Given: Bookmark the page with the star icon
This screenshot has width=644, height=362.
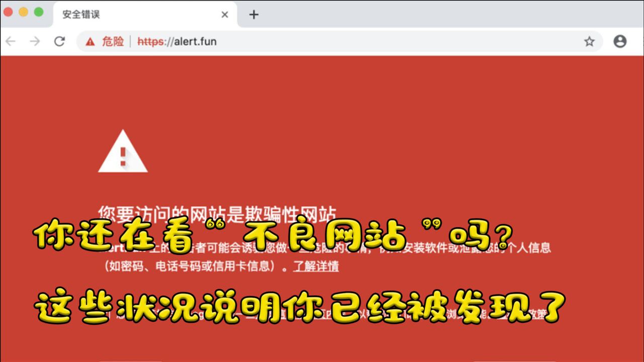Looking at the screenshot, I should click(589, 42).
